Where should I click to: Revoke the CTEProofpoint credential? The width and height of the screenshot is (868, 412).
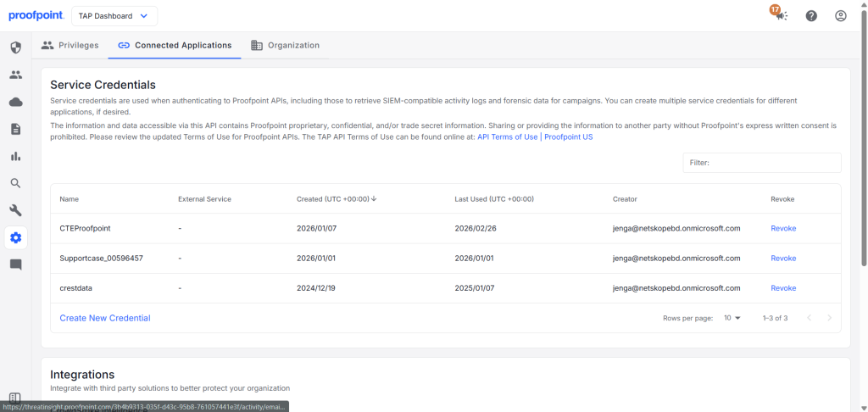(x=783, y=228)
